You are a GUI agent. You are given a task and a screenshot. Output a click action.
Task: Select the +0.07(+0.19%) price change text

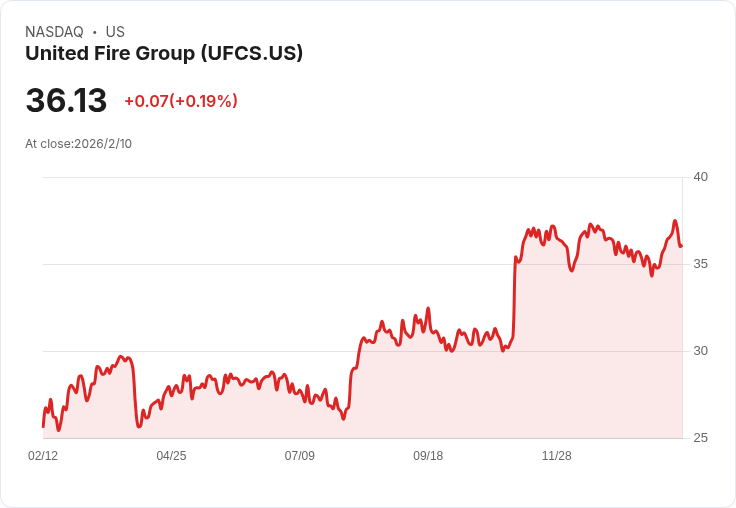(x=181, y=101)
